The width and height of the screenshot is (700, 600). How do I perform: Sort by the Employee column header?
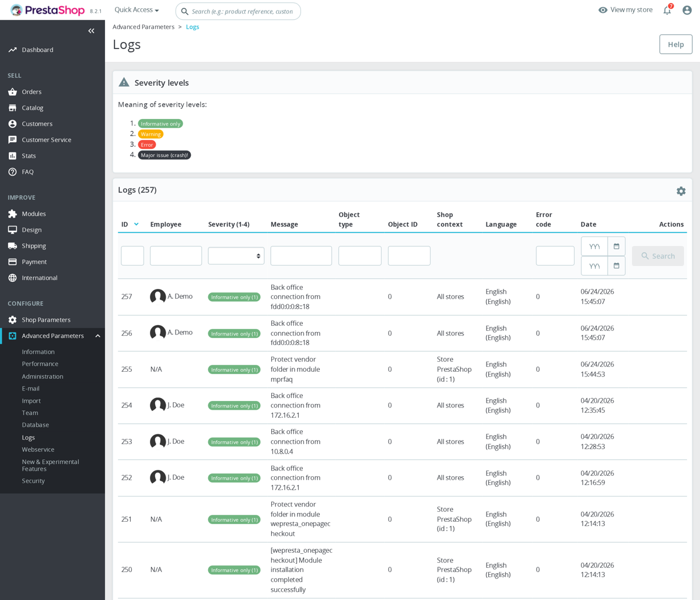pyautogui.click(x=166, y=224)
